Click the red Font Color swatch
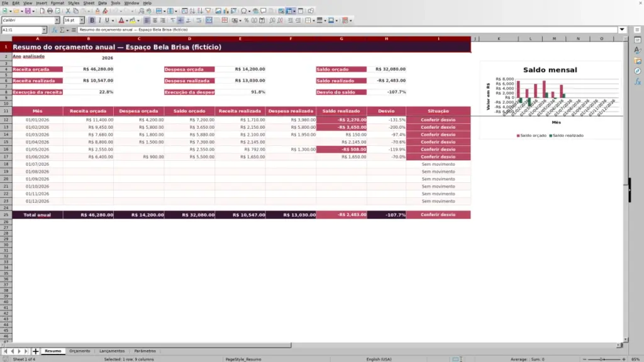This screenshot has height=362, width=644. click(121, 21)
